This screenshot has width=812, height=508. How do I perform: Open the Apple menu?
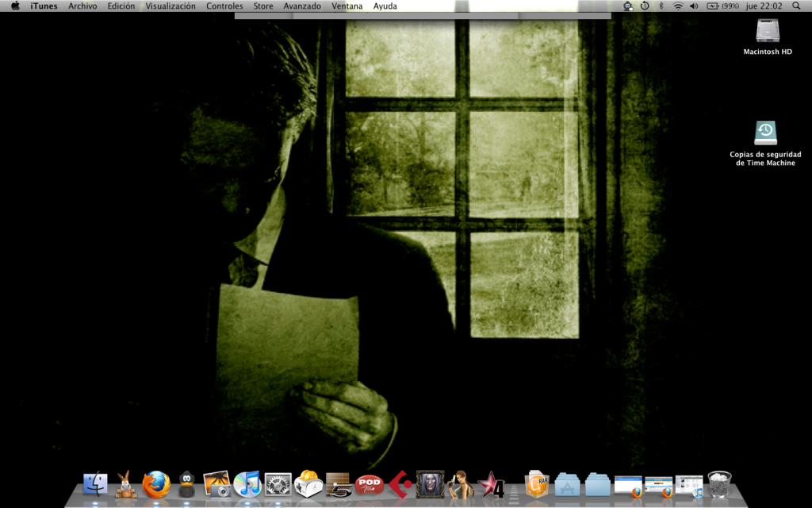click(x=15, y=6)
